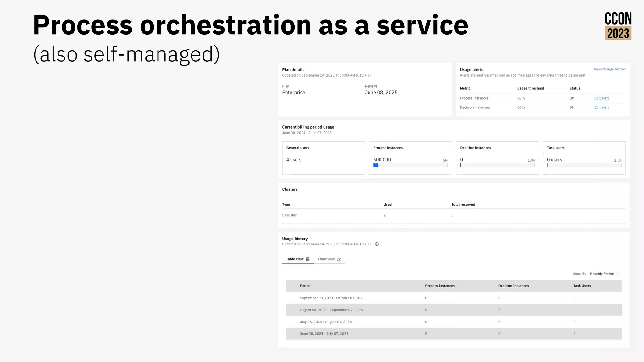Click the Total reserved column header
Viewport: 644px width, 362px height.
point(463,205)
